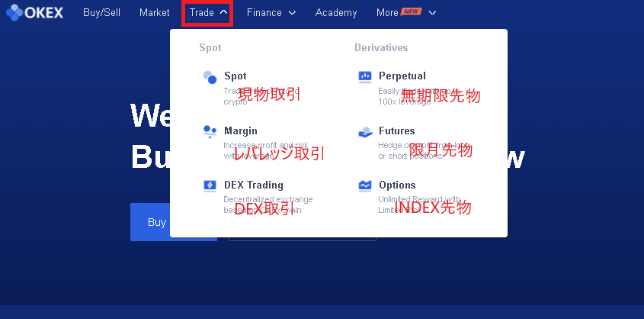
Task: Click the Spot circles icon
Action: click(210, 77)
